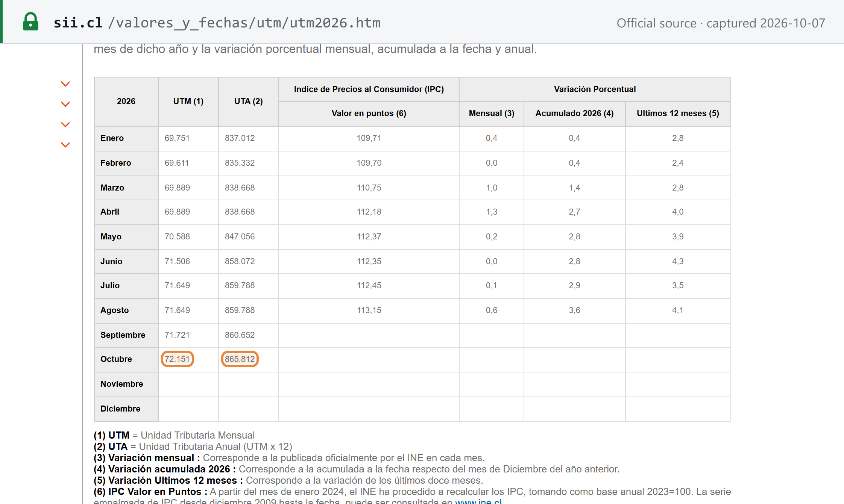Expand the second red chevron in sidebar
The height and width of the screenshot is (504, 844).
(x=65, y=104)
